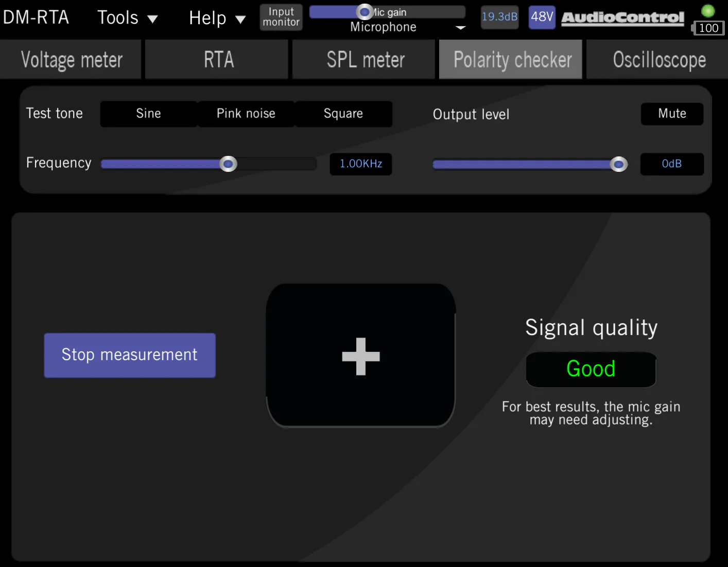This screenshot has height=567, width=728.
Task: Expand the Microphone input selector
Action: click(x=460, y=27)
